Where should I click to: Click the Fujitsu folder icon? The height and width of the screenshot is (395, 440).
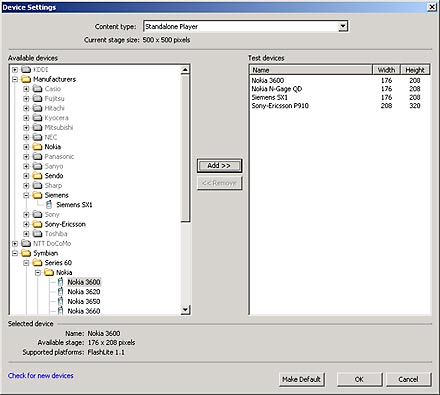[x=38, y=99]
